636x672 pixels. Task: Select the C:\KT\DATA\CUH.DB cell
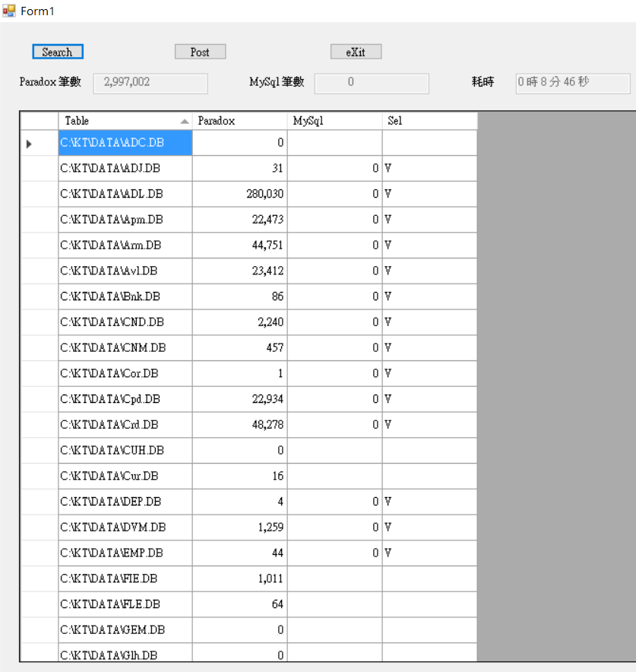(x=125, y=451)
